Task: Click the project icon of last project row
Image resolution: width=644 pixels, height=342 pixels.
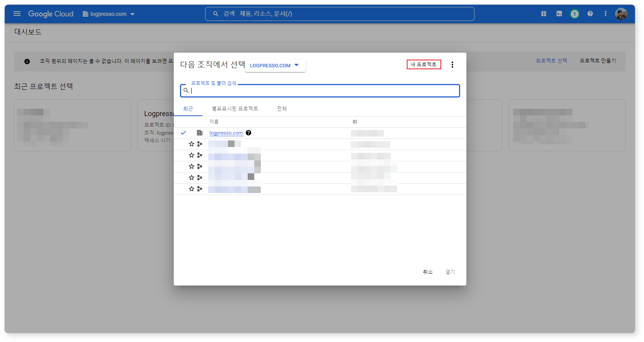Action: 200,189
